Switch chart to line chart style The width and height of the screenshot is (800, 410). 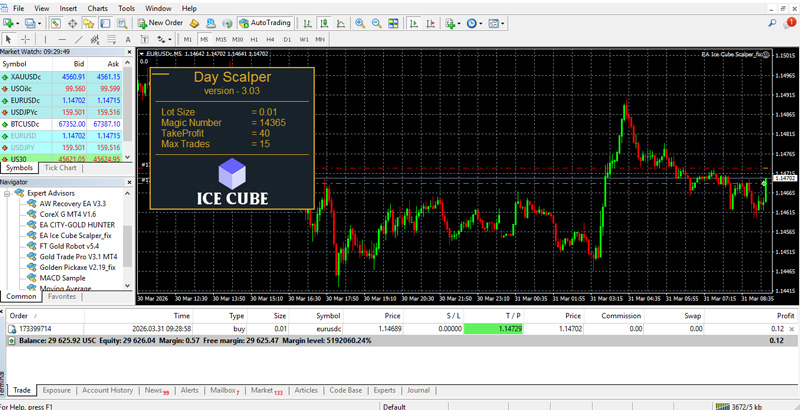[x=340, y=23]
